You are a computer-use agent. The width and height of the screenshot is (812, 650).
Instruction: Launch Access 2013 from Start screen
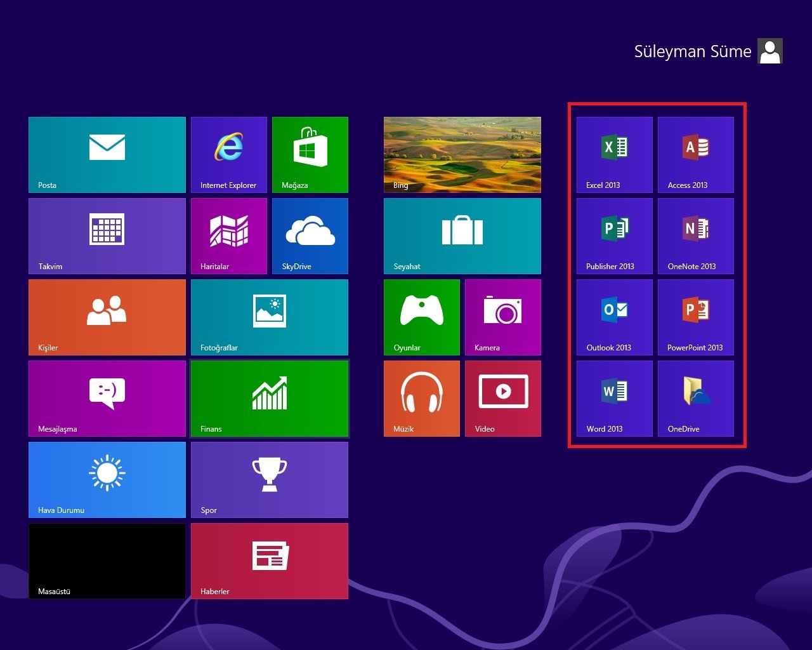point(695,154)
